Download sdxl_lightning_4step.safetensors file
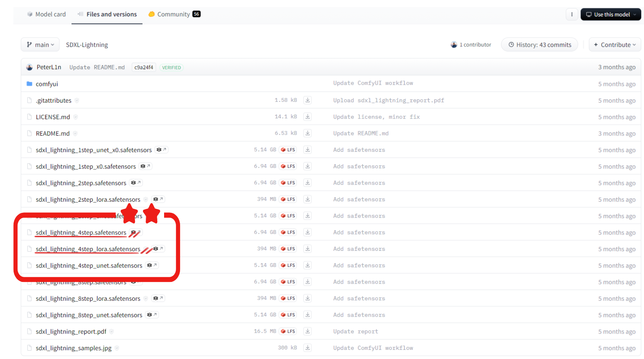Viewport: 644px width, 359px height. [307, 232]
